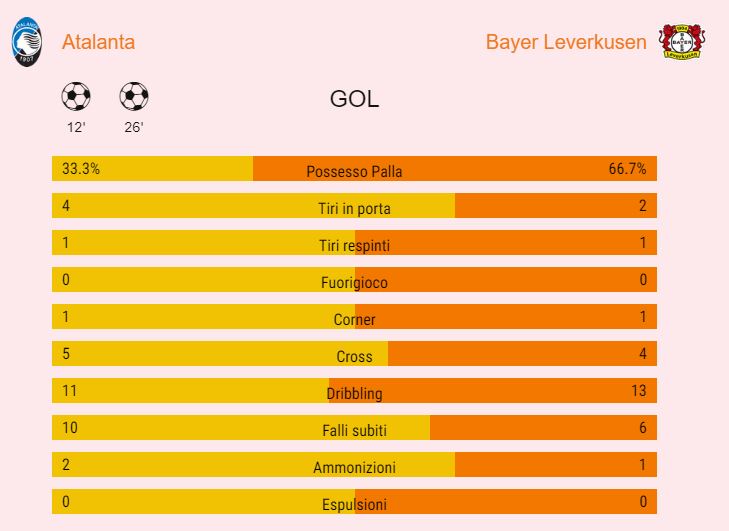Click the Bayer Leverkusen club crest
The height and width of the screenshot is (531, 729).
pyautogui.click(x=682, y=42)
